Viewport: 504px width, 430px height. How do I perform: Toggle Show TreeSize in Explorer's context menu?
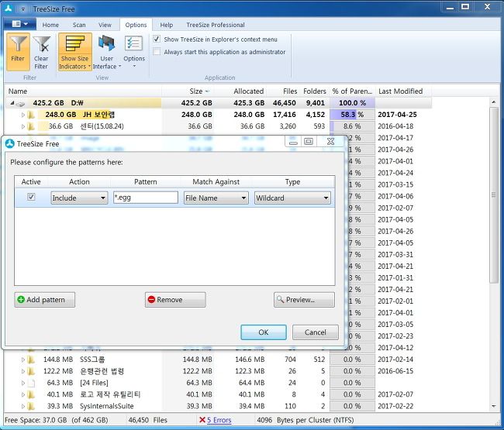pos(157,40)
